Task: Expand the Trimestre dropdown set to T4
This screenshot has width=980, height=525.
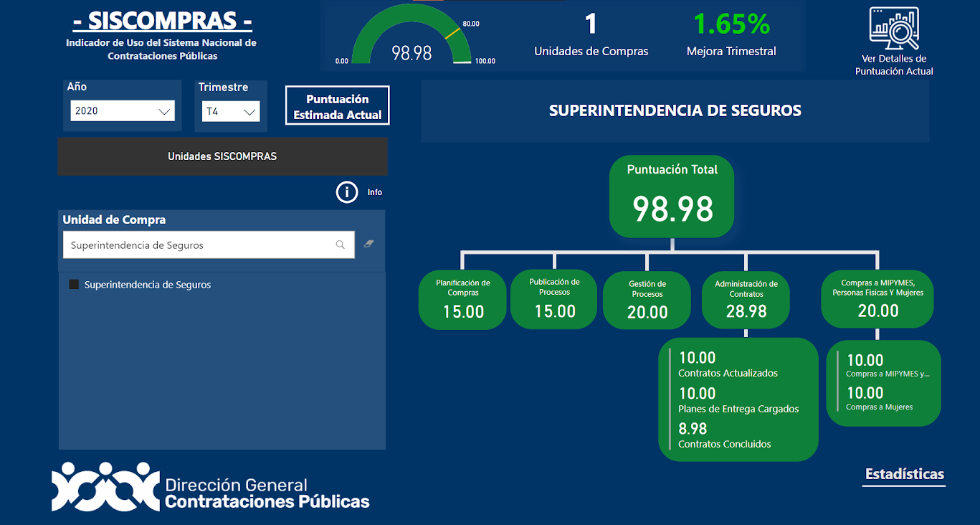Action: coord(231,112)
